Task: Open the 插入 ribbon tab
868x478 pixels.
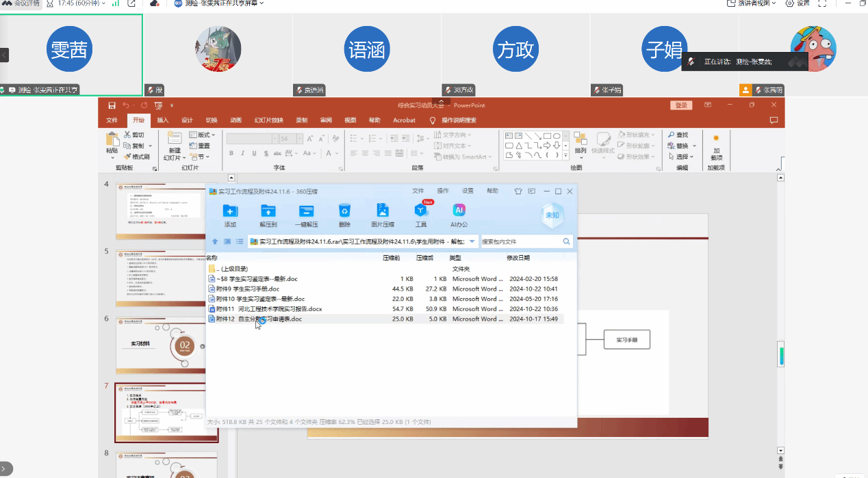Action: coord(163,120)
